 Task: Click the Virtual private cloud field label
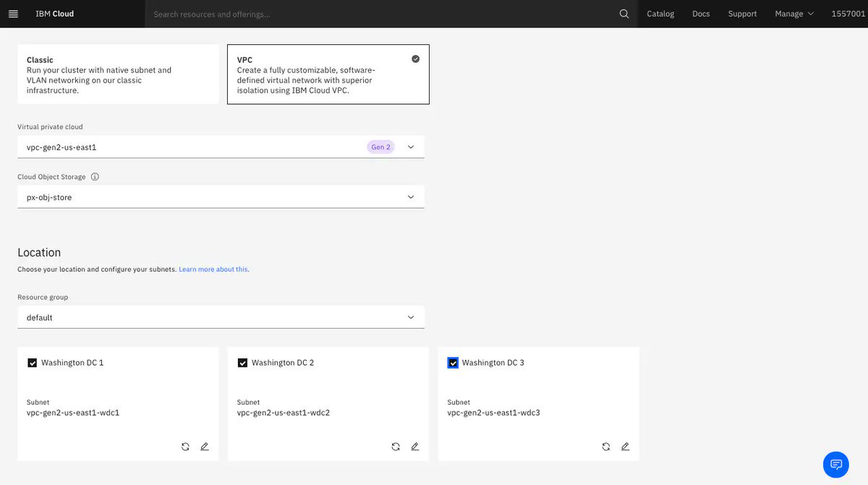[x=50, y=127]
